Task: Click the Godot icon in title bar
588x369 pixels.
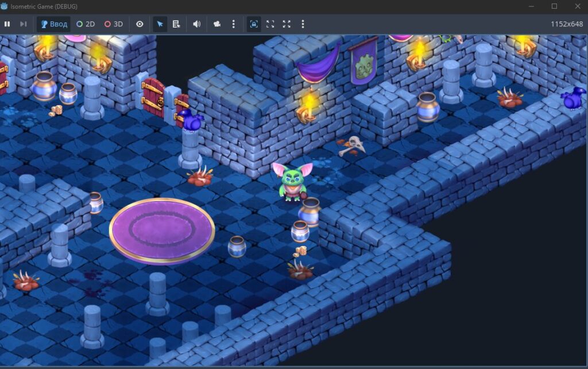Action: tap(5, 6)
